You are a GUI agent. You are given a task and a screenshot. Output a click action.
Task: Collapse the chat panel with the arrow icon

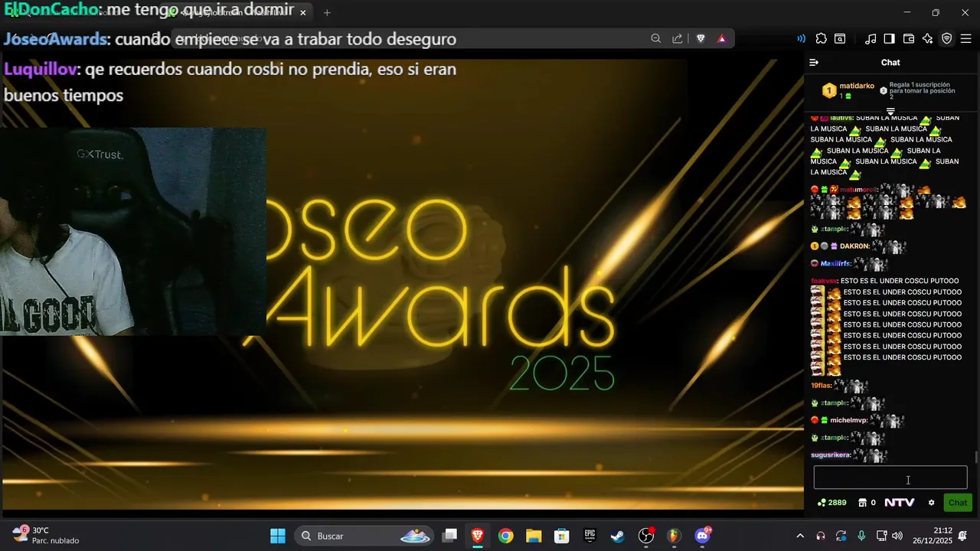coord(814,63)
